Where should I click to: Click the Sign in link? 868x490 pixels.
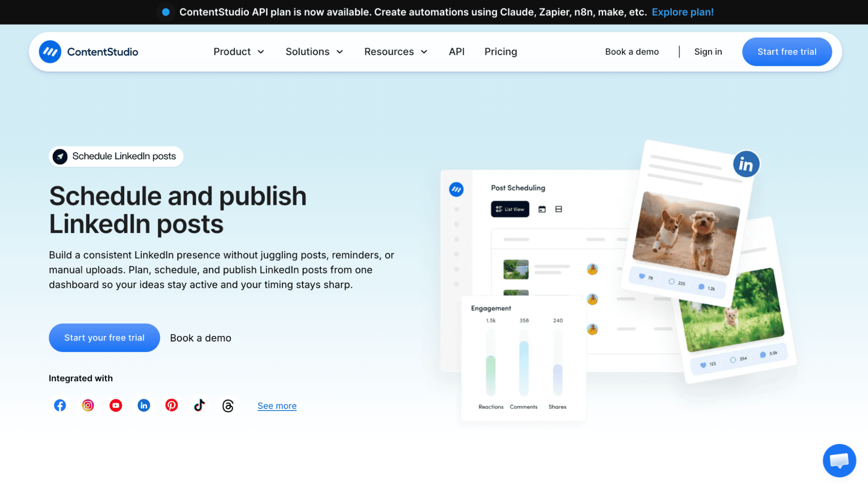click(708, 52)
